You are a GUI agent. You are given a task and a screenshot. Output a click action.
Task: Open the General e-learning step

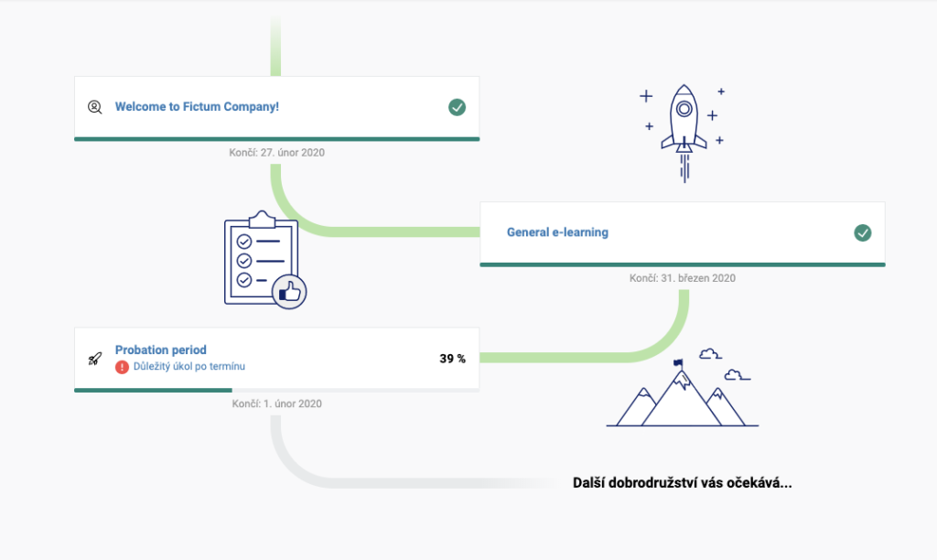557,232
